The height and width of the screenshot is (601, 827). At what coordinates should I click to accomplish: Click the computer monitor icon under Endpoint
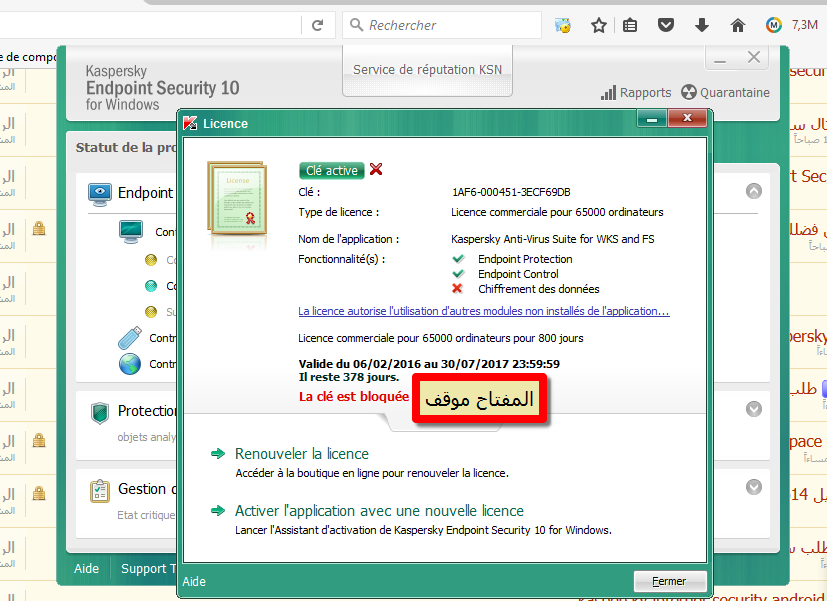pos(131,232)
